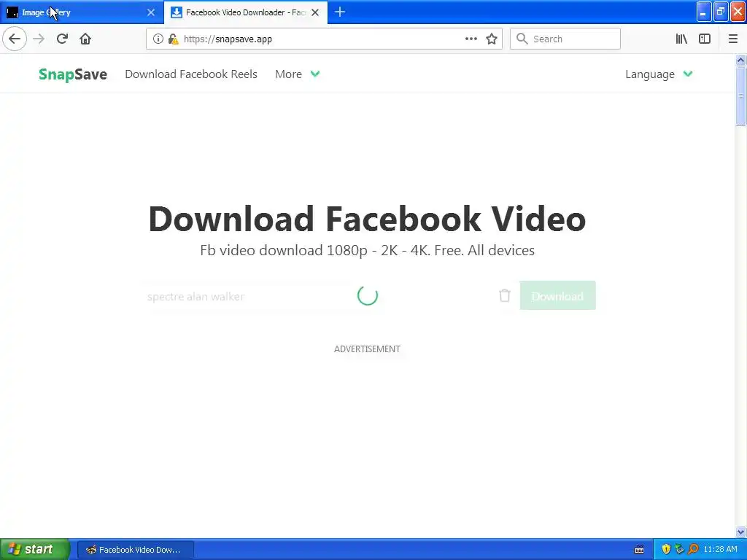
Task: Reload the current page
Action: click(62, 39)
